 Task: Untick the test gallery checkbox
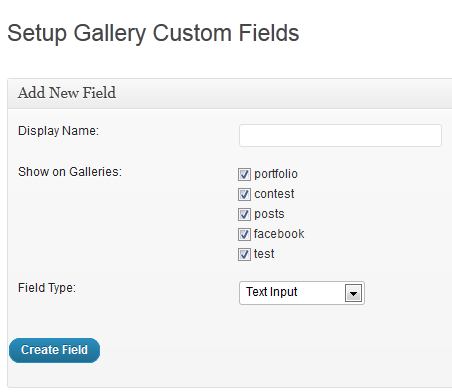click(244, 254)
